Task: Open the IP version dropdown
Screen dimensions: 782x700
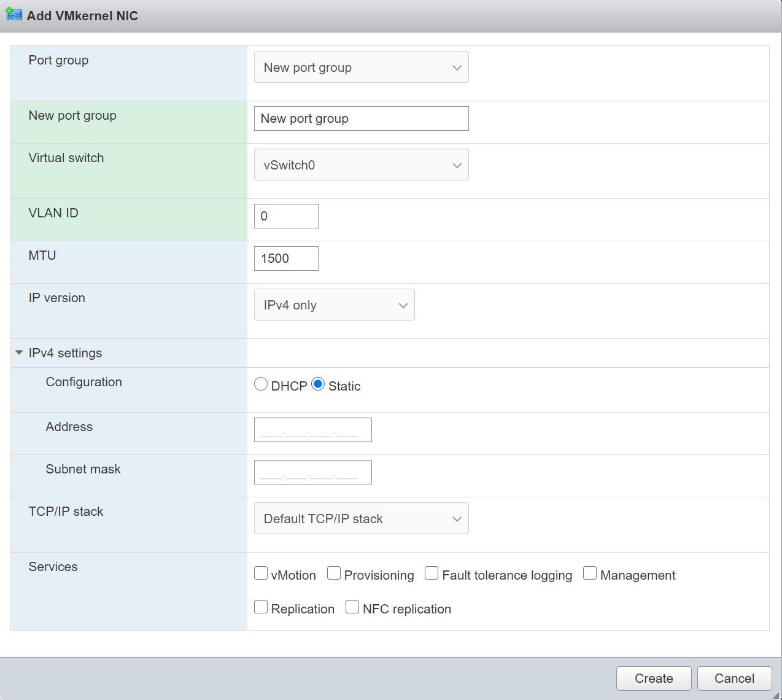Action: [334, 305]
